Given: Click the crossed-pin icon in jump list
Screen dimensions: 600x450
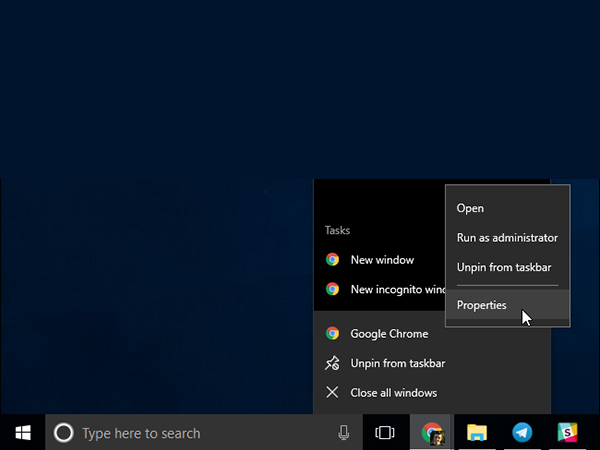Looking at the screenshot, I should click(332, 363).
